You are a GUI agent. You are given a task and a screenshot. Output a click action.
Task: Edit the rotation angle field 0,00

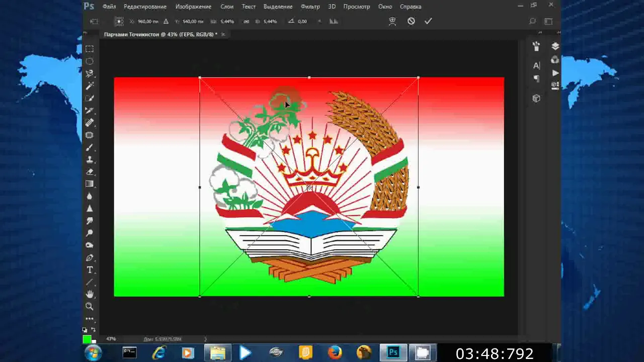click(302, 22)
